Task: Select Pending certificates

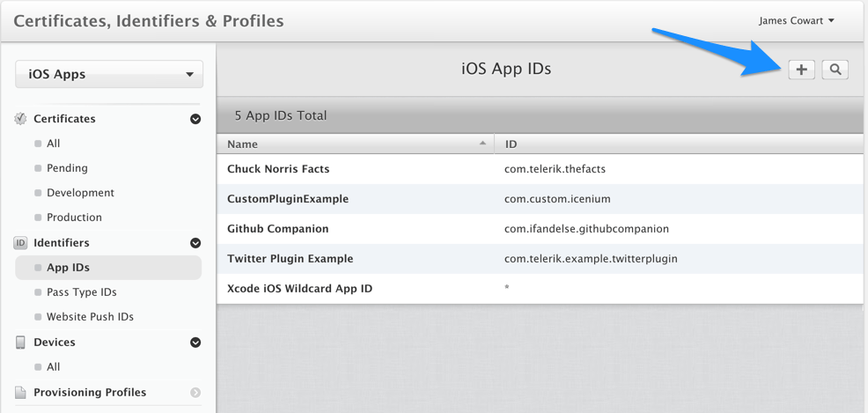Action: [x=67, y=167]
